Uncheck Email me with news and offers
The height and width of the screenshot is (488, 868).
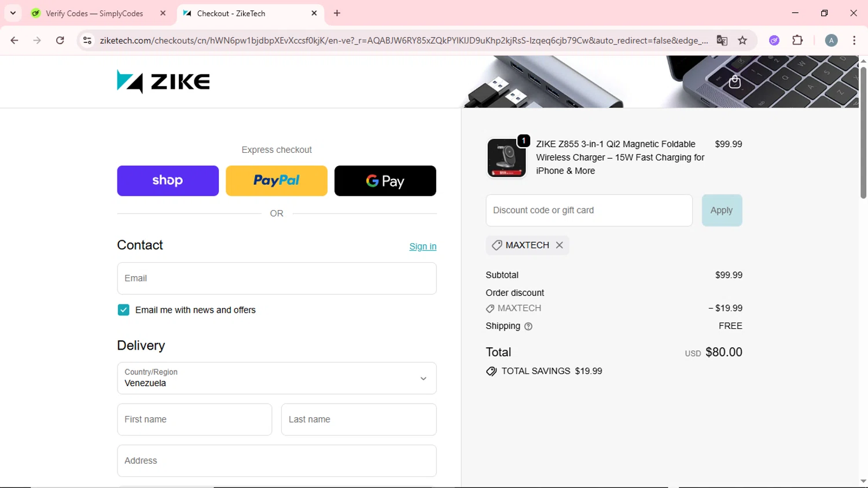(x=123, y=310)
